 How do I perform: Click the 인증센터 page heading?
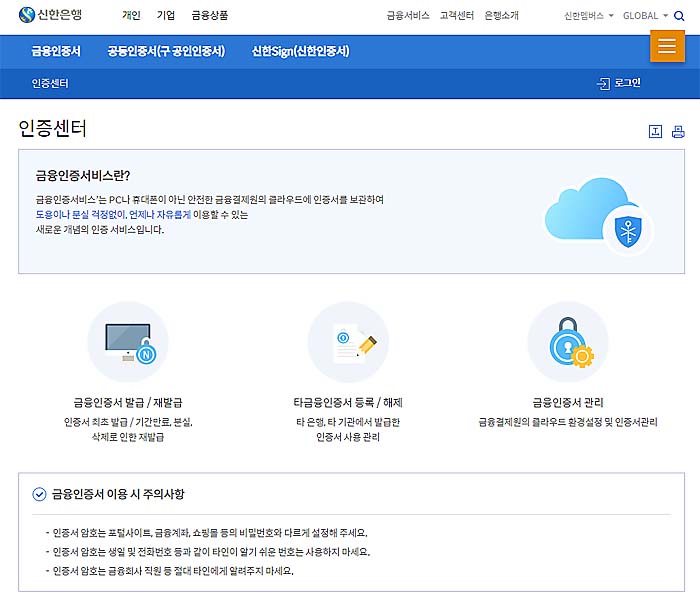tap(52, 129)
